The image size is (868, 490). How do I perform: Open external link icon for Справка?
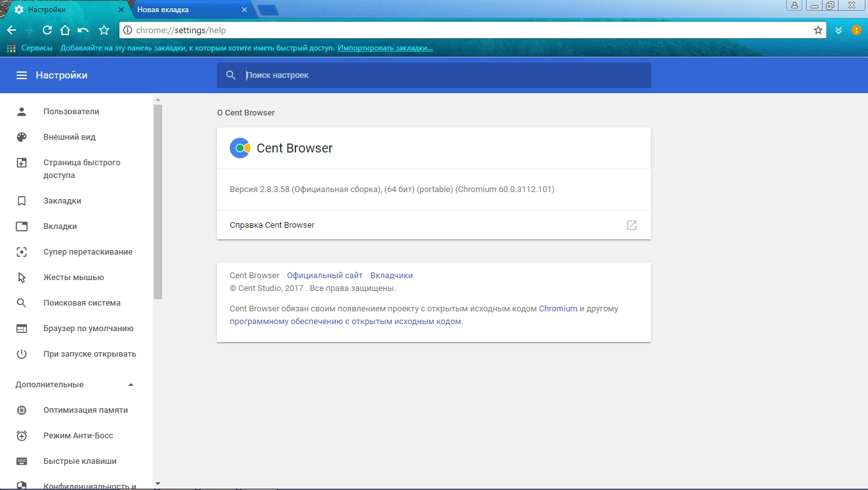[632, 225]
